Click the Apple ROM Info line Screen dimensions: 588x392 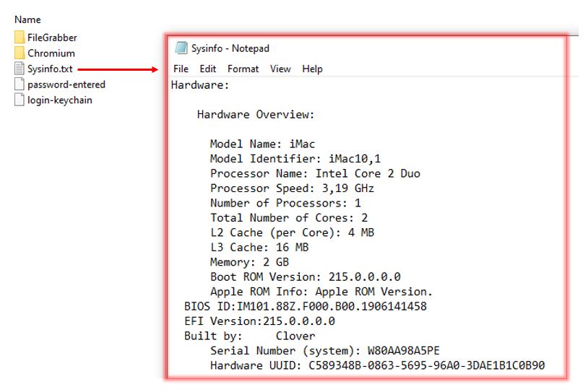pyautogui.click(x=321, y=292)
